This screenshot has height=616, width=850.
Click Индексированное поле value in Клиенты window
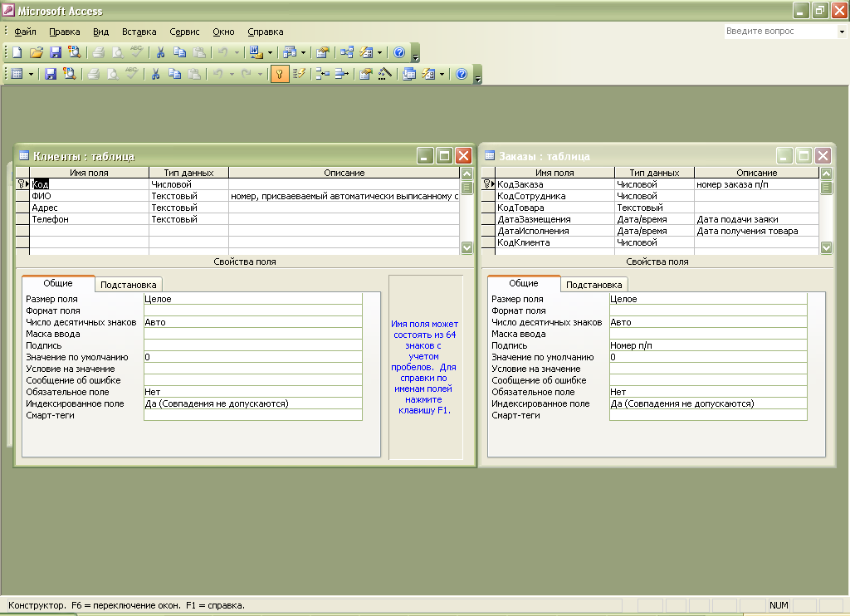(252, 403)
